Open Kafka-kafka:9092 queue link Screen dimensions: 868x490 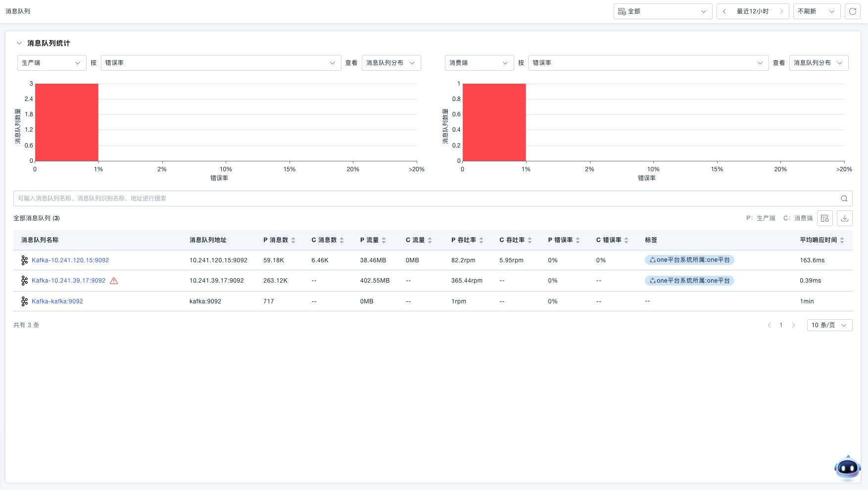tap(57, 301)
